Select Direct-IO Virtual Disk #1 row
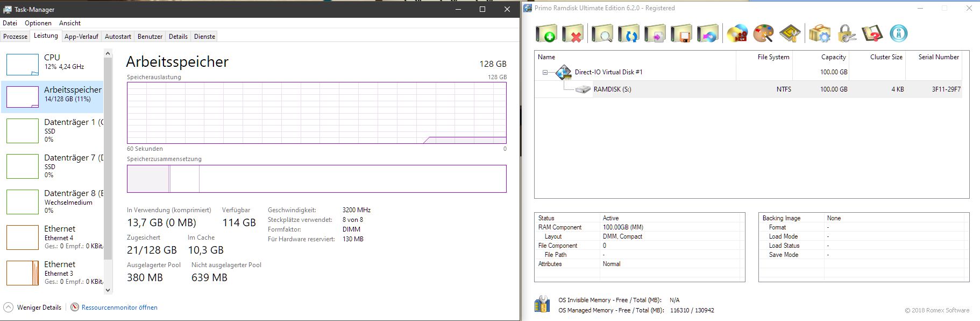Screen dimensions: 980x321 click(x=748, y=72)
